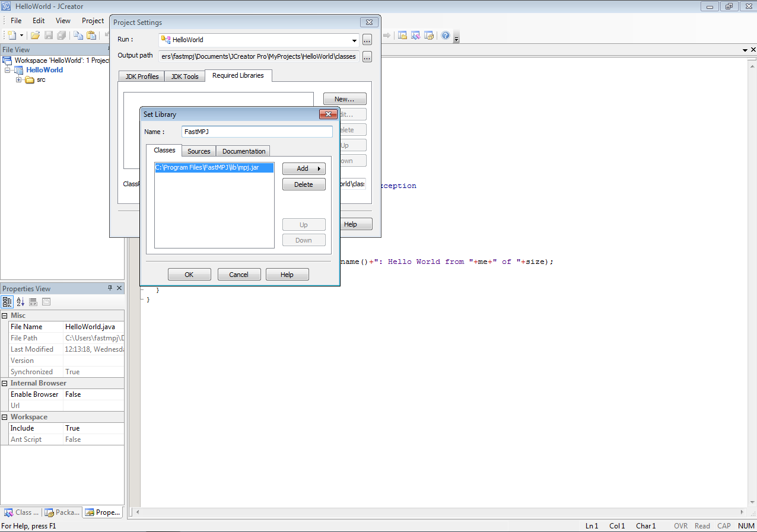Open the Properties bottom tab
The image size is (757, 532).
pos(103,512)
